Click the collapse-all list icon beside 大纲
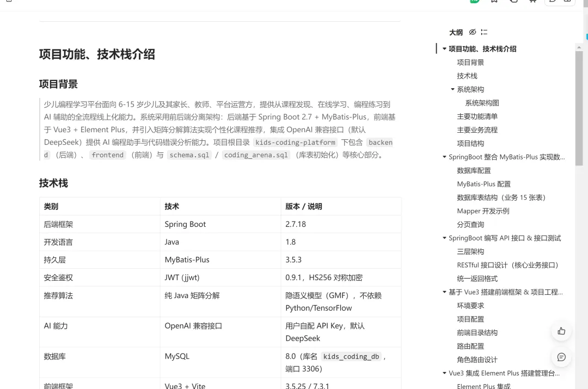 coord(484,32)
